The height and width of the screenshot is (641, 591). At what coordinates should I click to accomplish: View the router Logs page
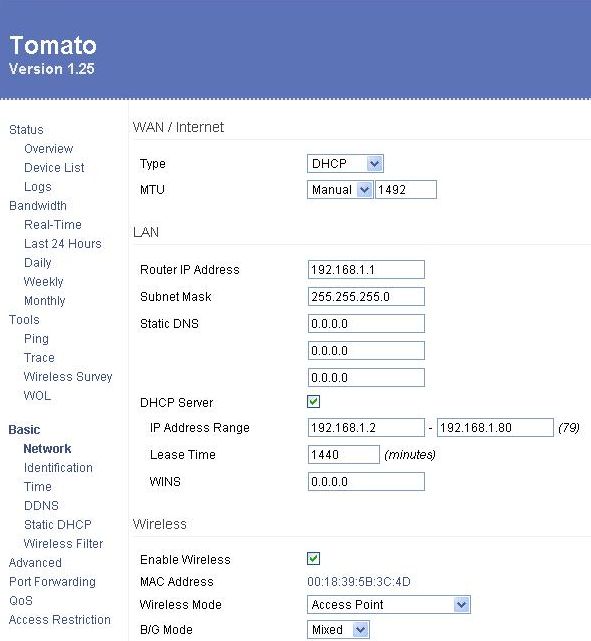[x=38, y=187]
